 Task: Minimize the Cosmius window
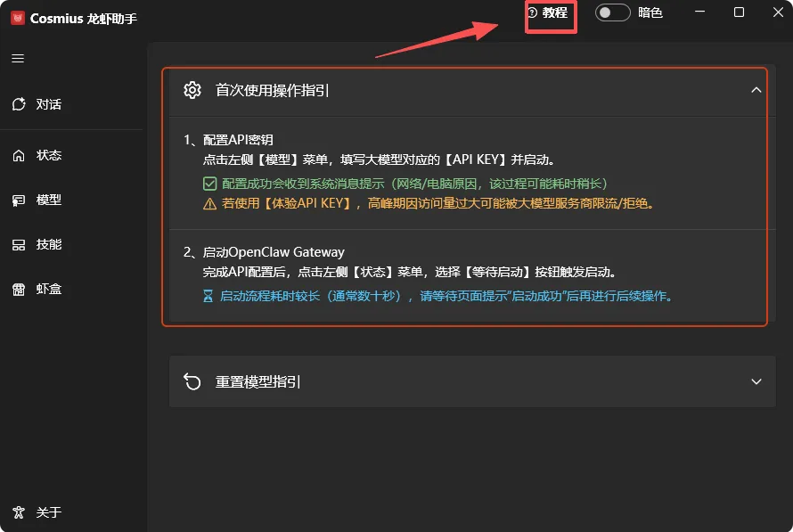700,12
